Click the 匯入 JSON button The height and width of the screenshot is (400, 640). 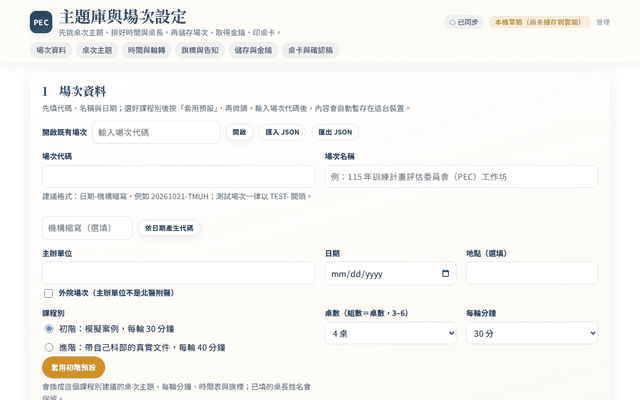tap(282, 132)
